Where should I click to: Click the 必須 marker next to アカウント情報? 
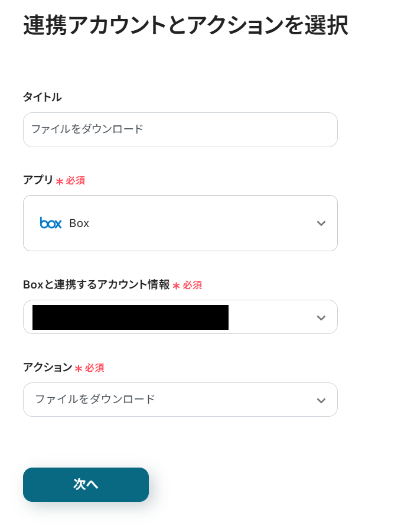pyautogui.click(x=192, y=286)
